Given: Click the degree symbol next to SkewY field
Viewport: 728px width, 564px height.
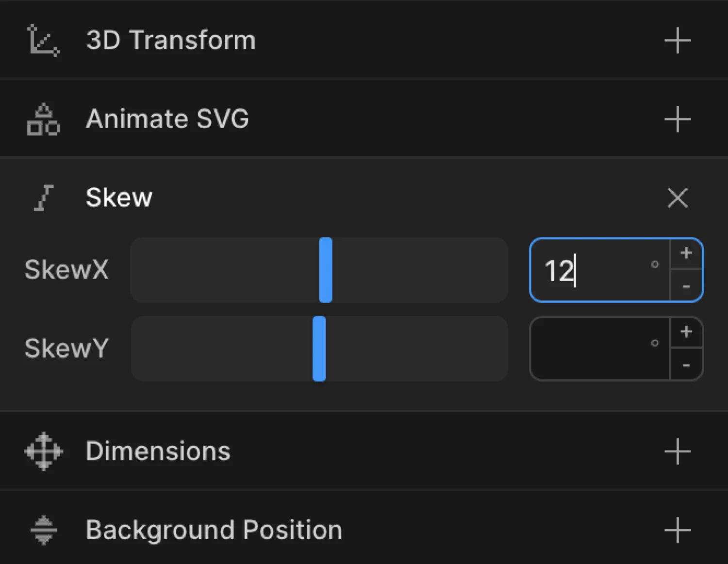Looking at the screenshot, I should click(655, 343).
